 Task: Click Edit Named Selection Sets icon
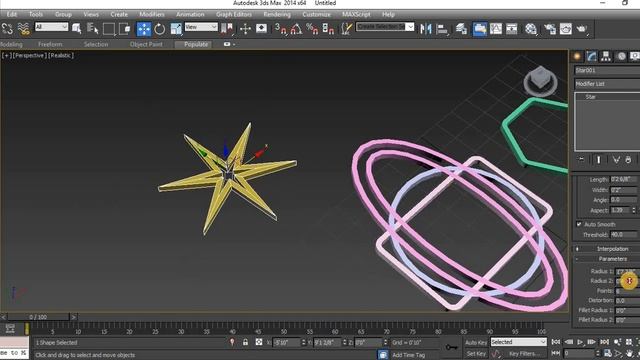pos(347,29)
